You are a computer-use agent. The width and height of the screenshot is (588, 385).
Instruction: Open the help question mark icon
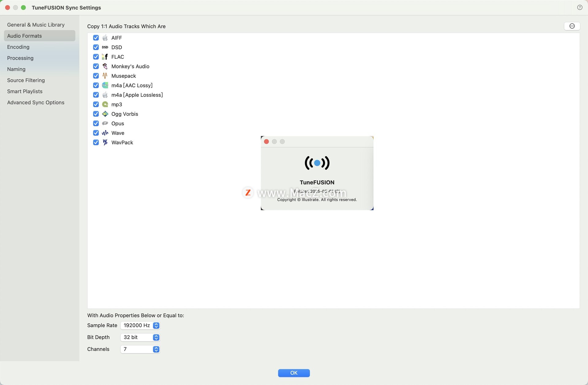click(579, 7)
